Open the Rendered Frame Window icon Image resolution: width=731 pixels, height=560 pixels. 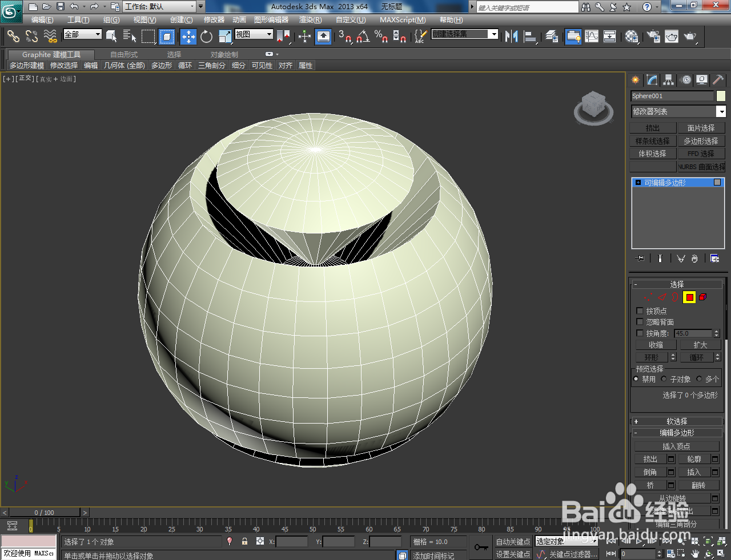pos(672,37)
